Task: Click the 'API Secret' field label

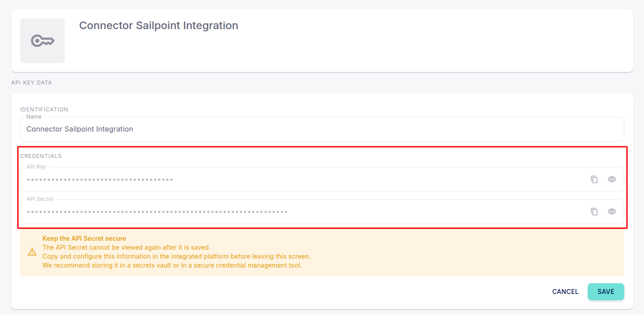Action: point(40,199)
